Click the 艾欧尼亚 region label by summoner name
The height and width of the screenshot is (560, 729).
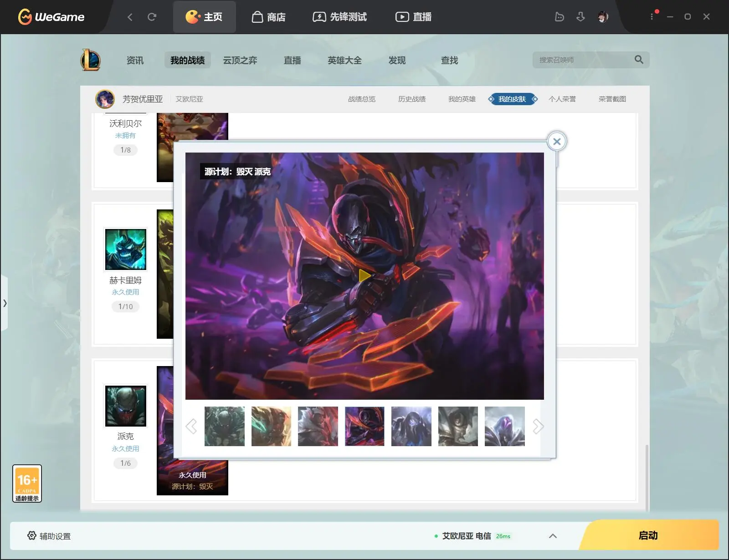point(190,99)
